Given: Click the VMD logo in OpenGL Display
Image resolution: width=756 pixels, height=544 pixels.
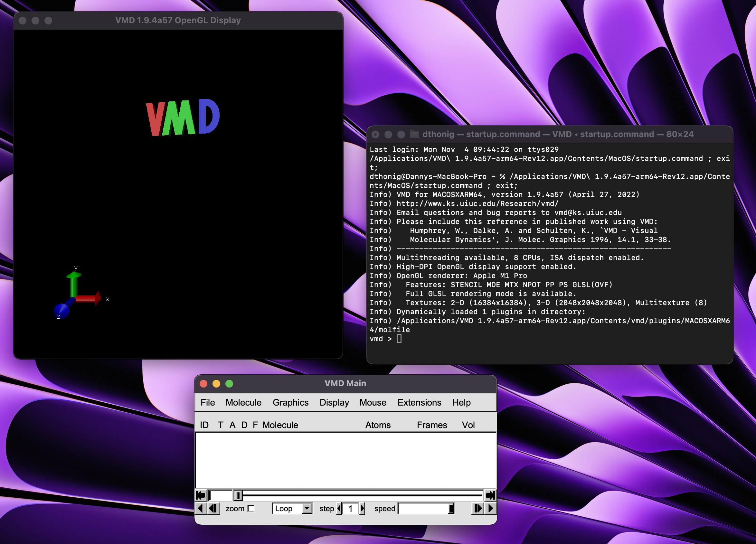Looking at the screenshot, I should [x=183, y=117].
